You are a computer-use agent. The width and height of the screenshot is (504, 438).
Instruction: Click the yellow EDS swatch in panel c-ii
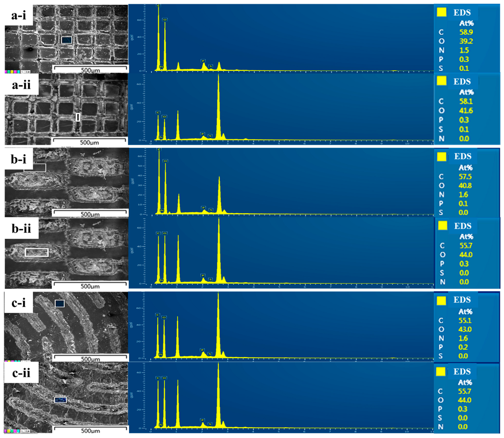click(x=441, y=372)
